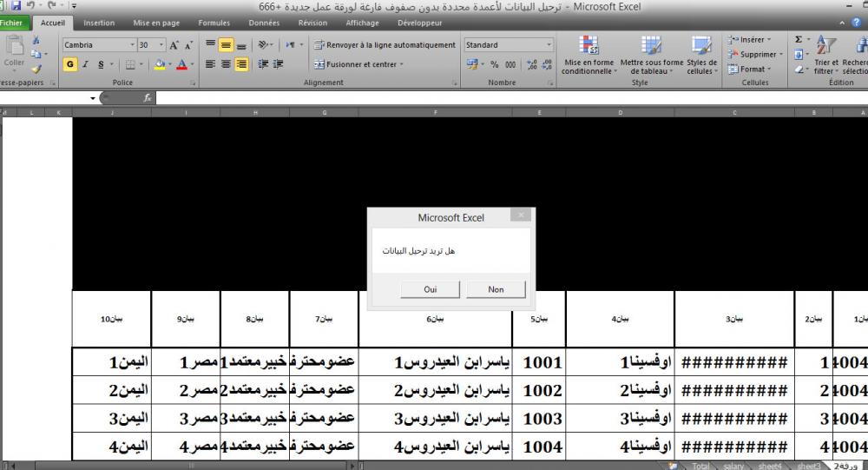This screenshot has height=470, width=868.
Task: Toggle italic I formatting
Action: tap(85, 64)
